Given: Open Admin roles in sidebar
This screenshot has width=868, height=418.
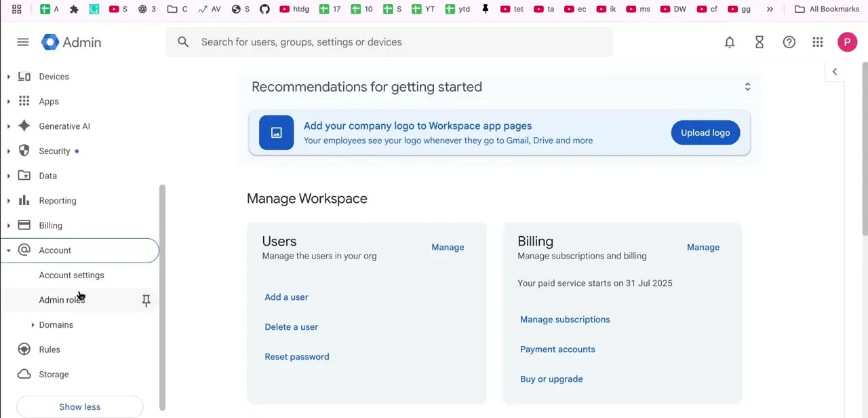Looking at the screenshot, I should [62, 300].
